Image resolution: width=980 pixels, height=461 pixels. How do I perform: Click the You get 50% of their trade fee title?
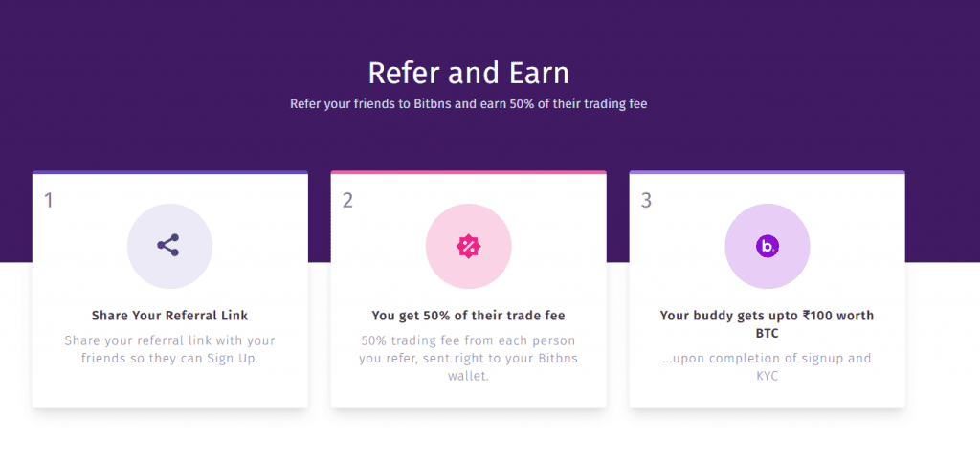[x=468, y=316]
